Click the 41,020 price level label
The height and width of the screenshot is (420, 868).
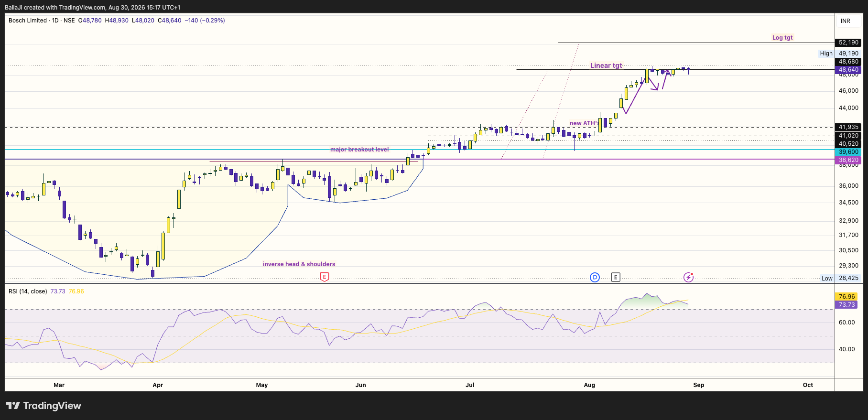point(848,136)
